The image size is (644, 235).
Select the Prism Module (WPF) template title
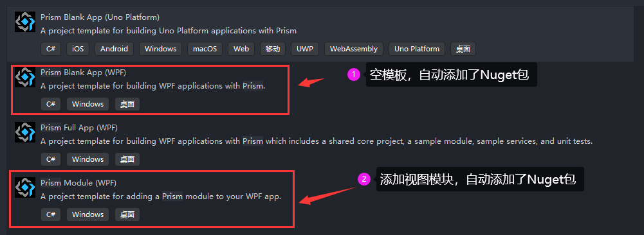point(78,182)
